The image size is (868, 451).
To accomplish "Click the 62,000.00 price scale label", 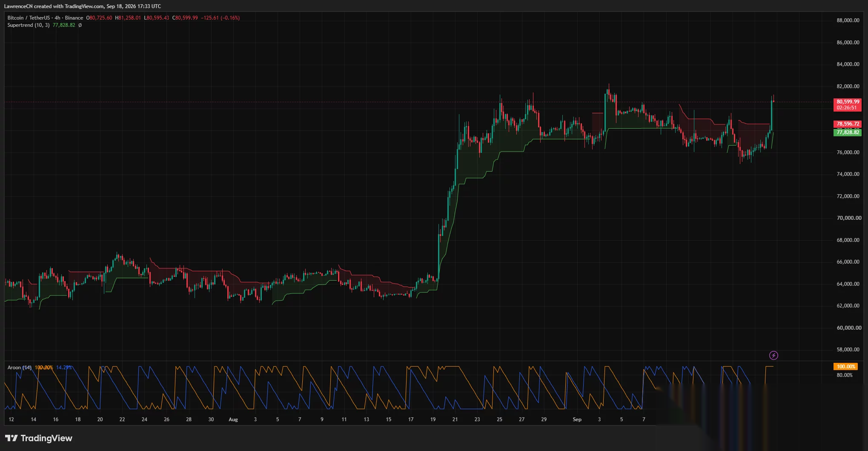I will tap(848, 306).
